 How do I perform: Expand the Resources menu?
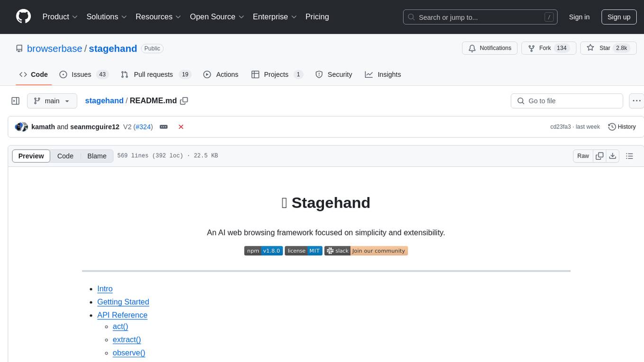(x=158, y=17)
